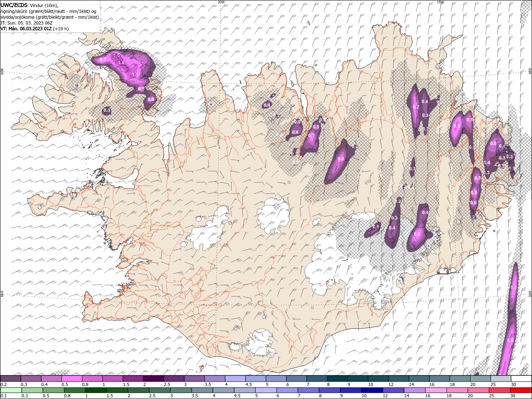Click the bright pink 0.5 snow scale swatch

pyautogui.click(x=71, y=379)
